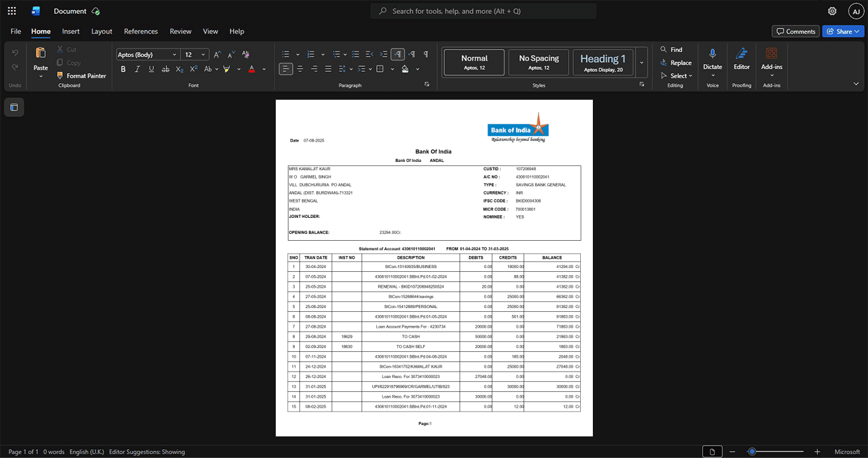Image resolution: width=868 pixels, height=458 pixels.
Task: Click the Paste clipboard icon
Action: tap(41, 53)
